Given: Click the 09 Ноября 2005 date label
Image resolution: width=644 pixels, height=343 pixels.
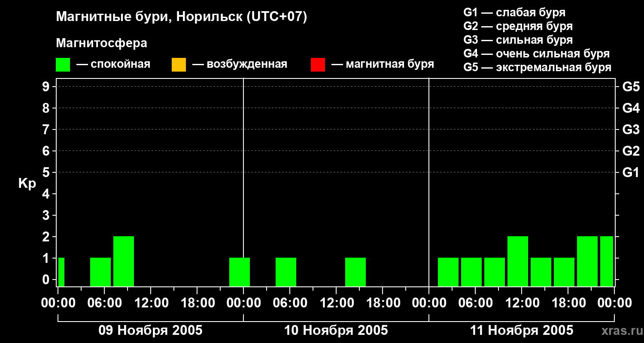Looking at the screenshot, I should [x=150, y=330].
